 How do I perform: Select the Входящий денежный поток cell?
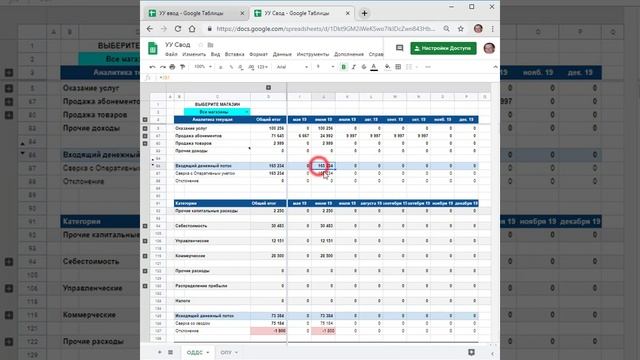[212, 166]
